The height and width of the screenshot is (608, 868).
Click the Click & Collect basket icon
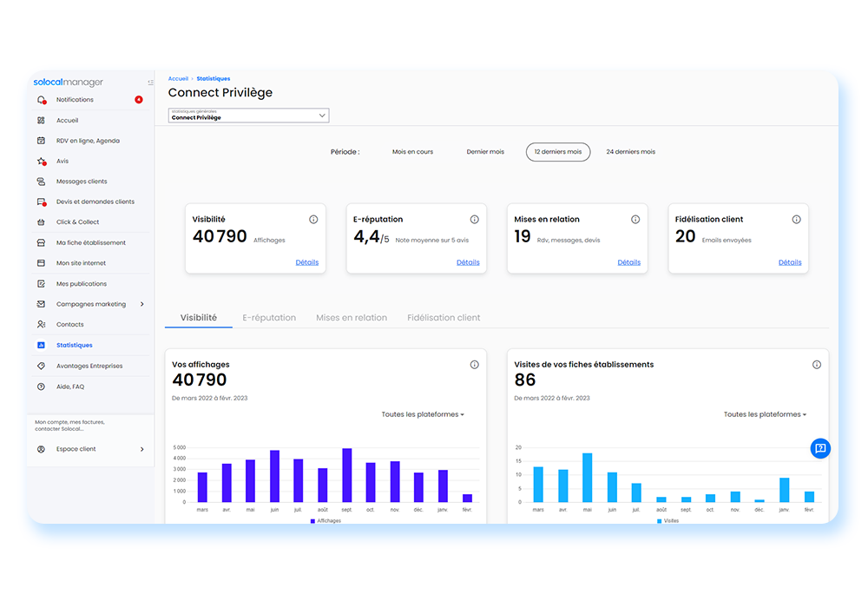[41, 222]
